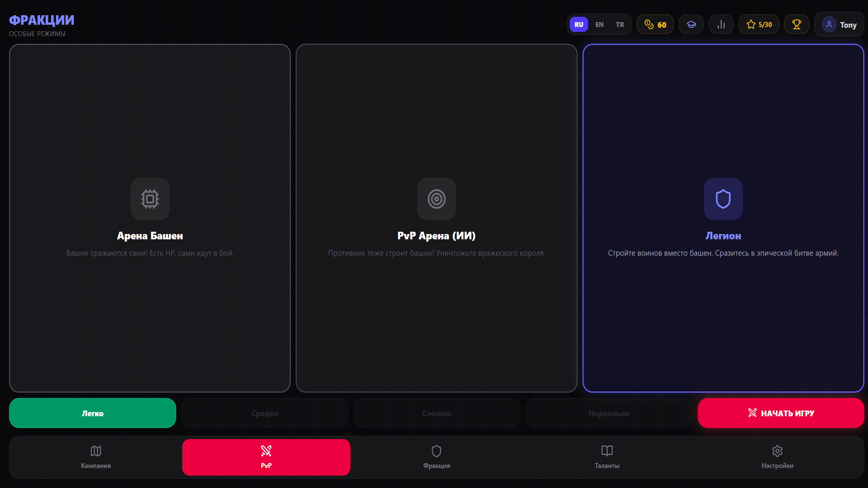Open the statistics bar chart icon
The image size is (868, 488).
pyautogui.click(x=721, y=24)
